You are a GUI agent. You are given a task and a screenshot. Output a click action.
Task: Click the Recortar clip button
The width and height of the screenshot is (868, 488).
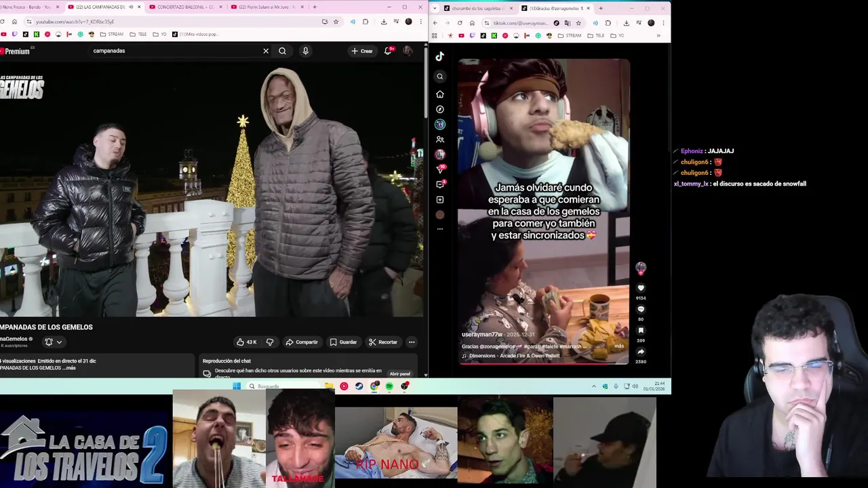coord(383,342)
